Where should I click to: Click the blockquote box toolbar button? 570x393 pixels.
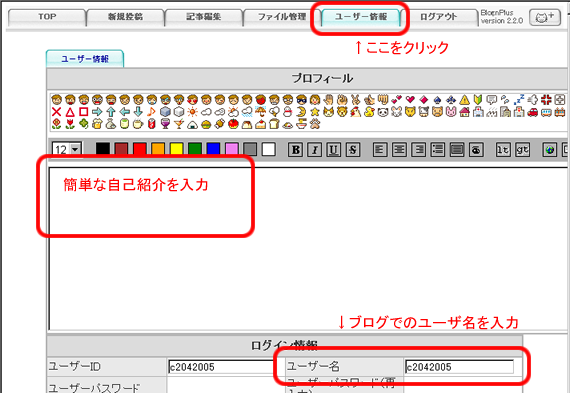(457, 149)
